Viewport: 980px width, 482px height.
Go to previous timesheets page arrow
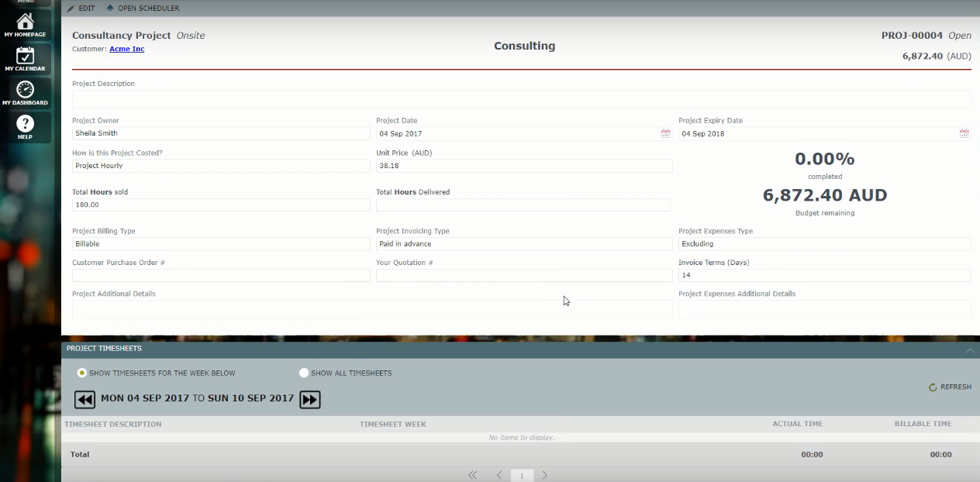(x=499, y=475)
